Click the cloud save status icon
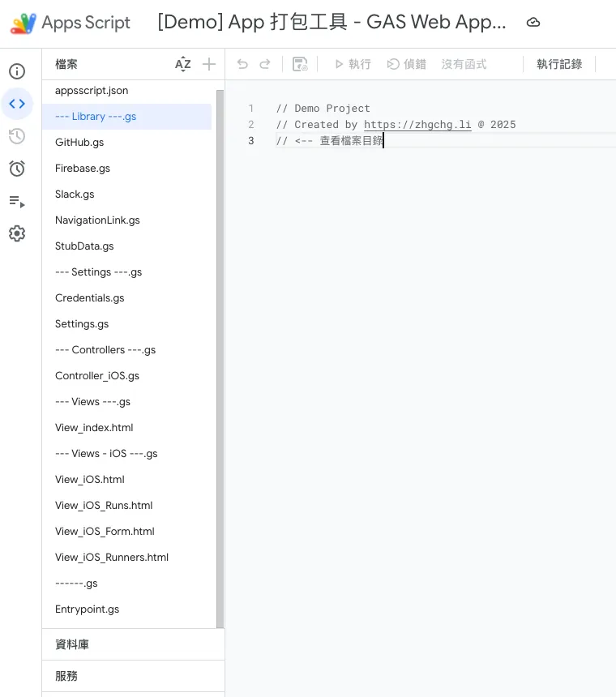Image resolution: width=616 pixels, height=697 pixels. click(533, 23)
